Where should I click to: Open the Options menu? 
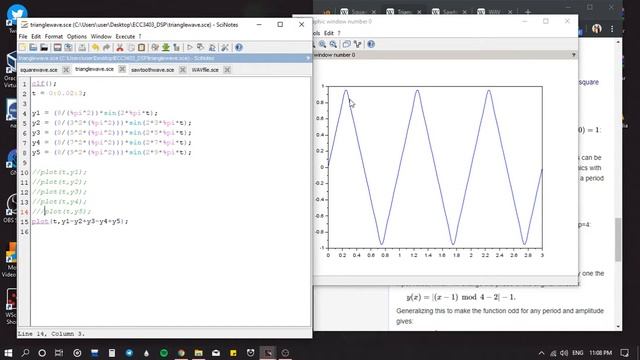[x=77, y=36]
